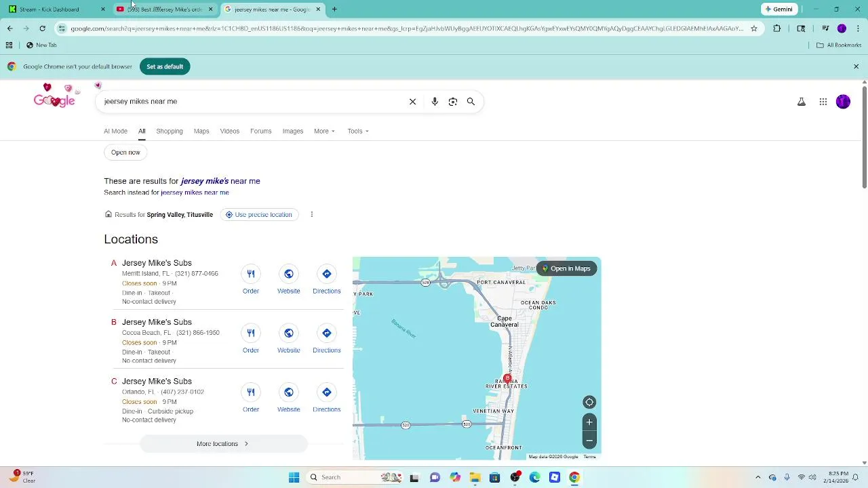The height and width of the screenshot is (488, 868).
Task: Open the Gemini button in Chrome
Action: 778,9
